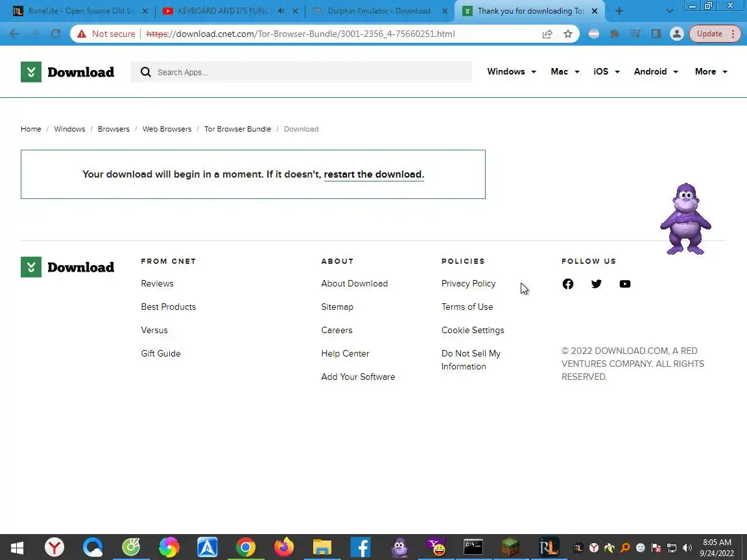Image resolution: width=747 pixels, height=560 pixels.
Task: Open the Terms of Use link
Action: 467,307
